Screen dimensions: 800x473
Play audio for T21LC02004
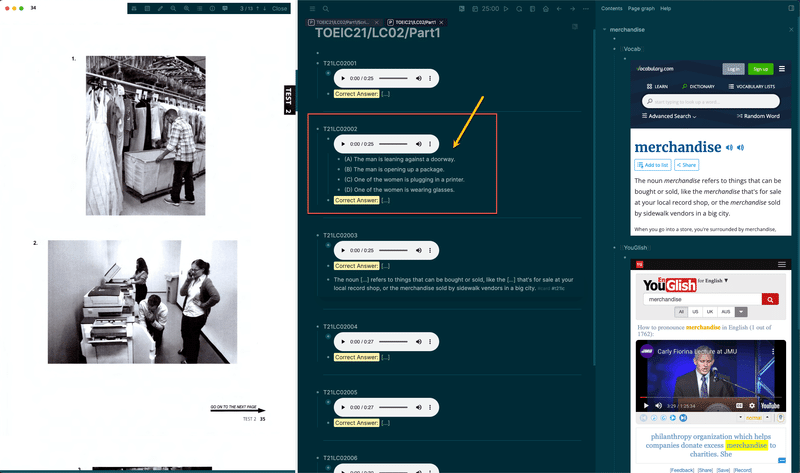click(343, 342)
